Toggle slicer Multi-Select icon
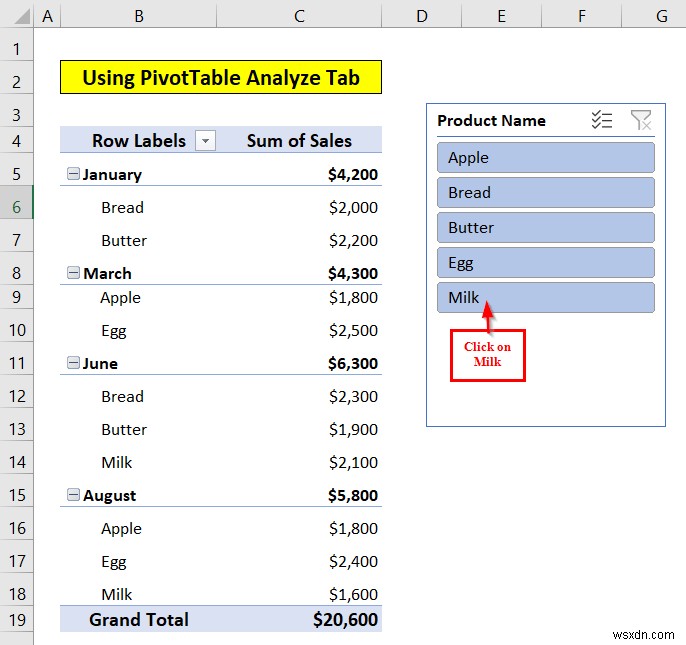Image resolution: width=686 pixels, height=645 pixels. [x=602, y=120]
